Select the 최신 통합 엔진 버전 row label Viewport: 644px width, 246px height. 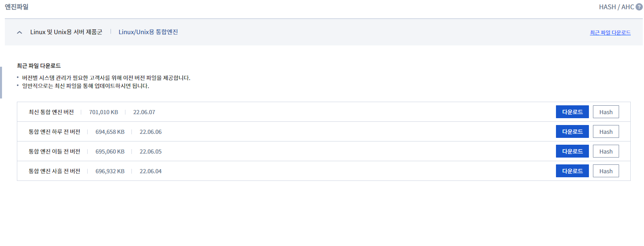[51, 112]
